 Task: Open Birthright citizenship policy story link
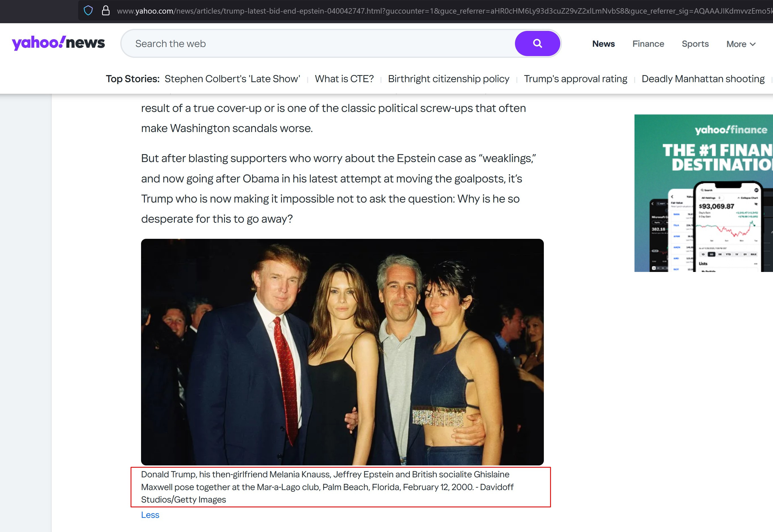pos(448,79)
